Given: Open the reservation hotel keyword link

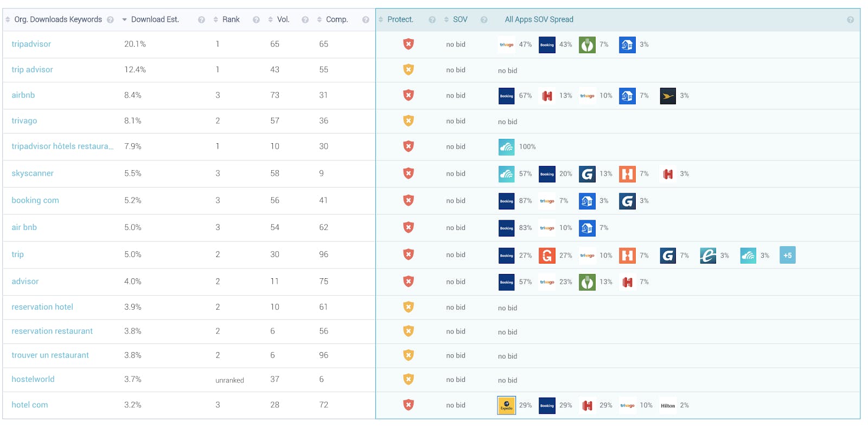Looking at the screenshot, I should [42, 306].
